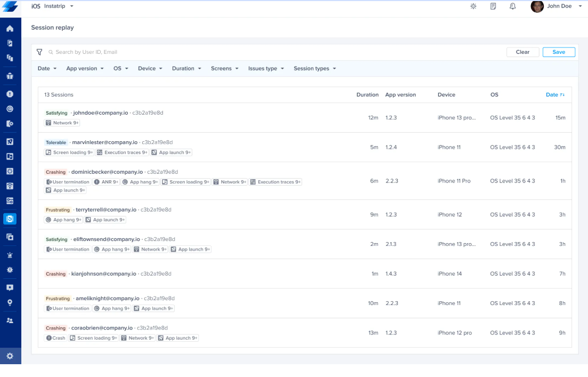The height and width of the screenshot is (377, 588).
Task: Click the Crash badge on coraobrien's session row
Action: [55, 338]
